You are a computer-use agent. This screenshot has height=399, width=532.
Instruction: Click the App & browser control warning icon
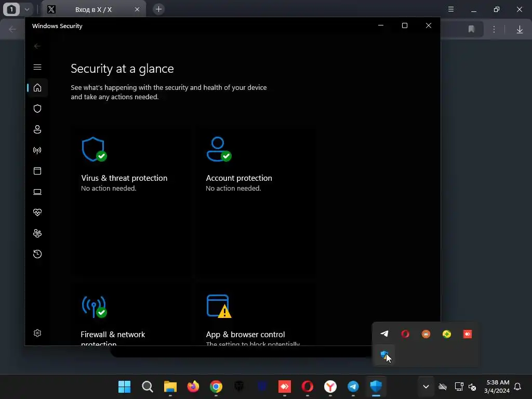pyautogui.click(x=219, y=307)
